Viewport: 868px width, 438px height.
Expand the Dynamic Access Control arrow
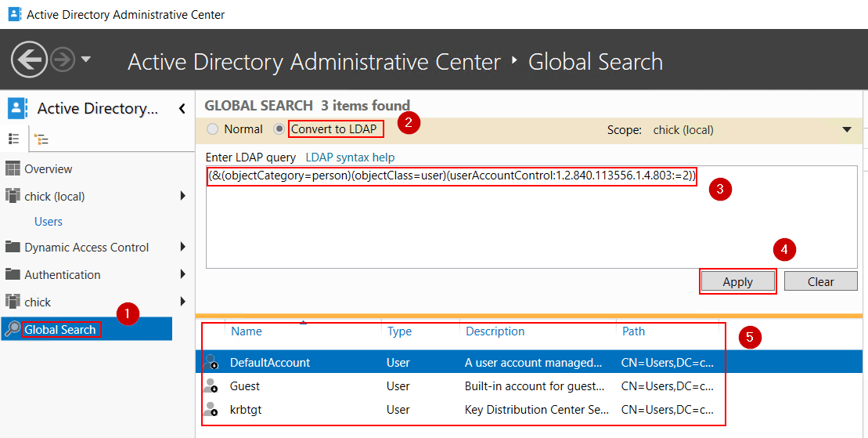(182, 247)
